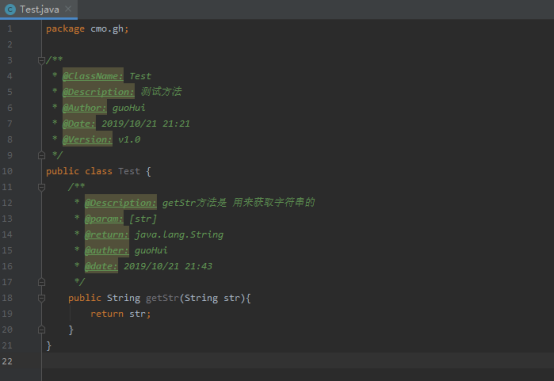
Task: Click the @param: tag
Action: coord(104,219)
